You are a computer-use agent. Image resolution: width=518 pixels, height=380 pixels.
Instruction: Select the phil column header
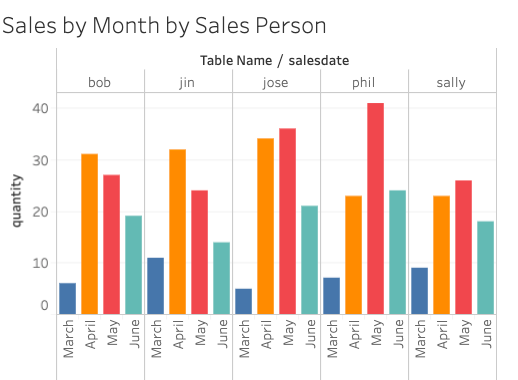(x=363, y=83)
